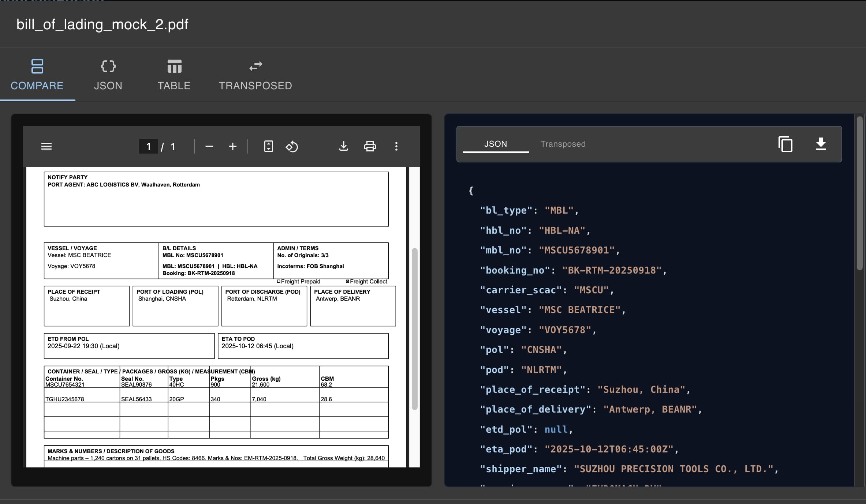Download the extracted JSON file
Viewport: 866px width, 504px height.
821,144
